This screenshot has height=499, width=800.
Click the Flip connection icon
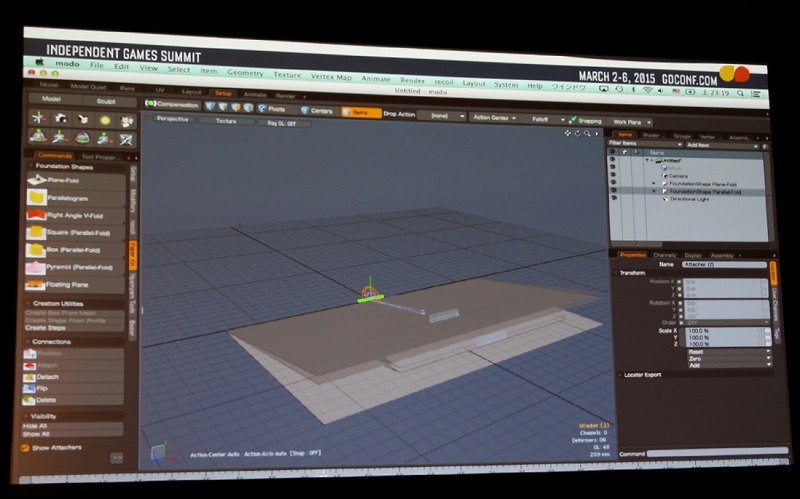(x=29, y=389)
